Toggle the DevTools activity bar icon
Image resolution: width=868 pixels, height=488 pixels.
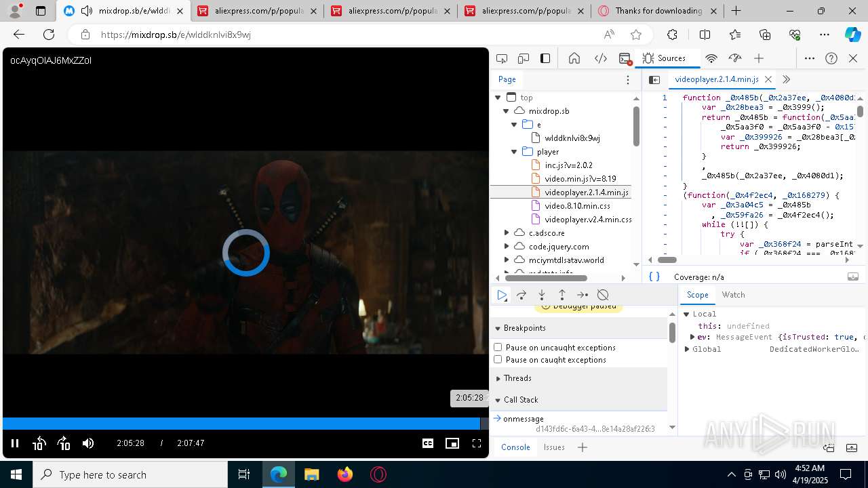(545, 58)
